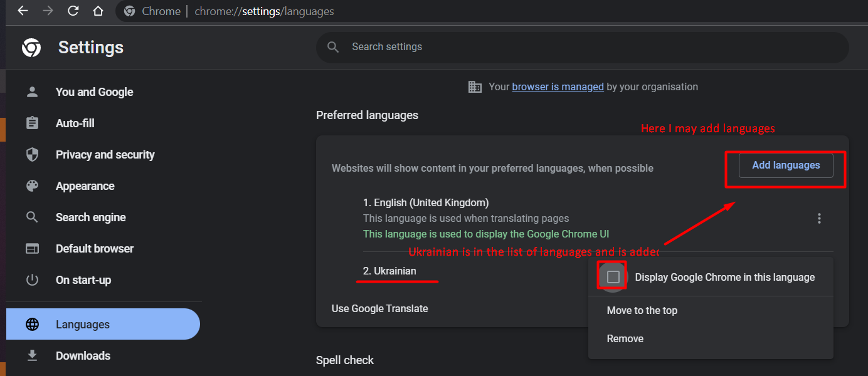Viewport: 868px width, 376px height.
Task: Click the organisation building icon
Action: pos(475,87)
